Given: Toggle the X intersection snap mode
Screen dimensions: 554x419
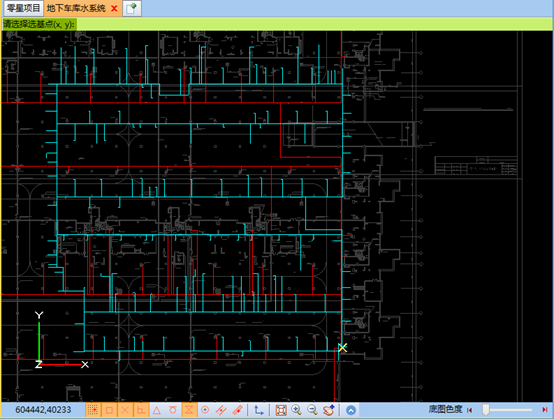Looking at the screenshot, I should click(x=125, y=410).
